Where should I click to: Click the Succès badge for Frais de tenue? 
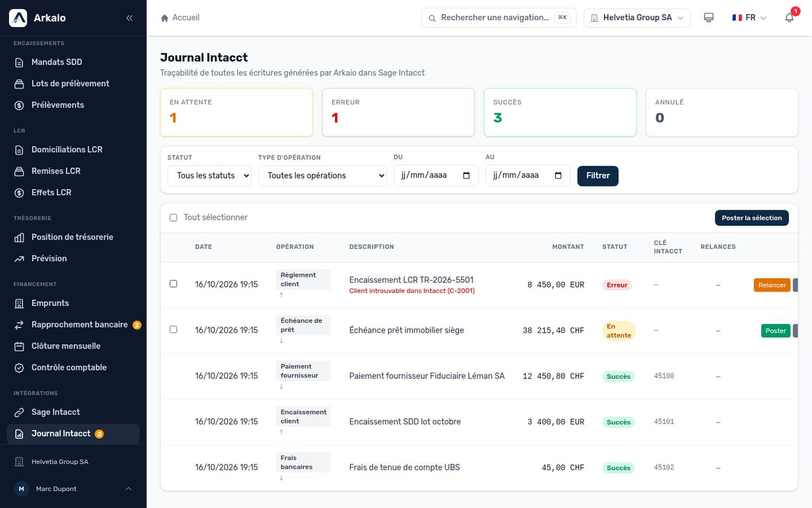(x=619, y=468)
